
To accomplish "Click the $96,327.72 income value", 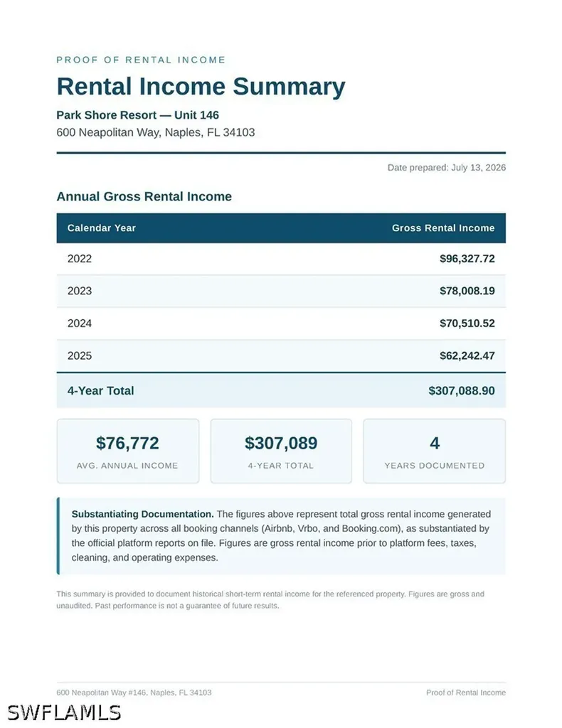I will (x=467, y=259).
